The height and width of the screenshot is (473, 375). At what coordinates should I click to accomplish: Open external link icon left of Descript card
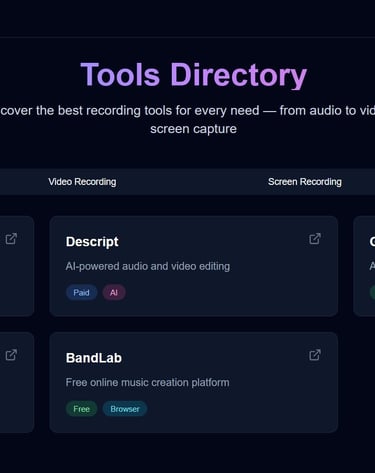11,239
